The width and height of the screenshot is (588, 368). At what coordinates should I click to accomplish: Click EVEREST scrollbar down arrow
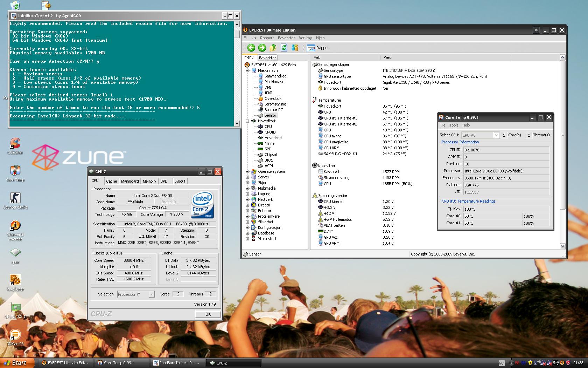563,246
